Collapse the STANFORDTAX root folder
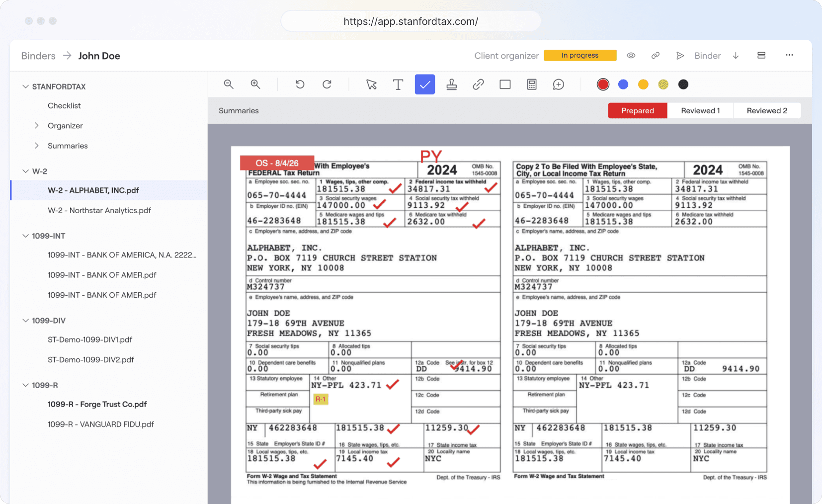 pyautogui.click(x=25, y=86)
